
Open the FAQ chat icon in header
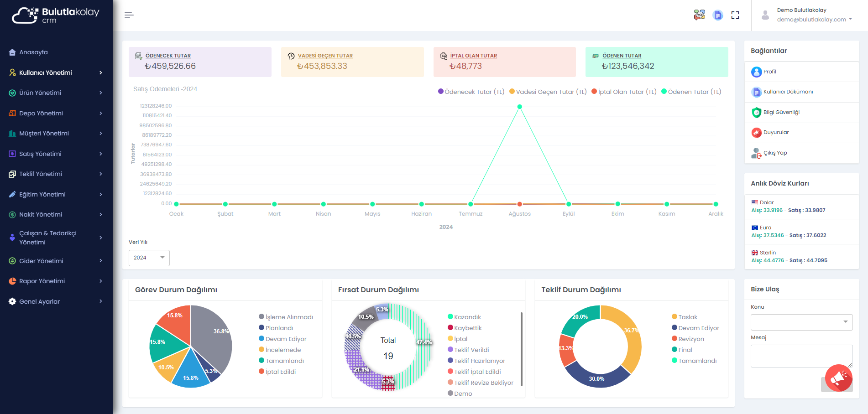click(x=699, y=15)
